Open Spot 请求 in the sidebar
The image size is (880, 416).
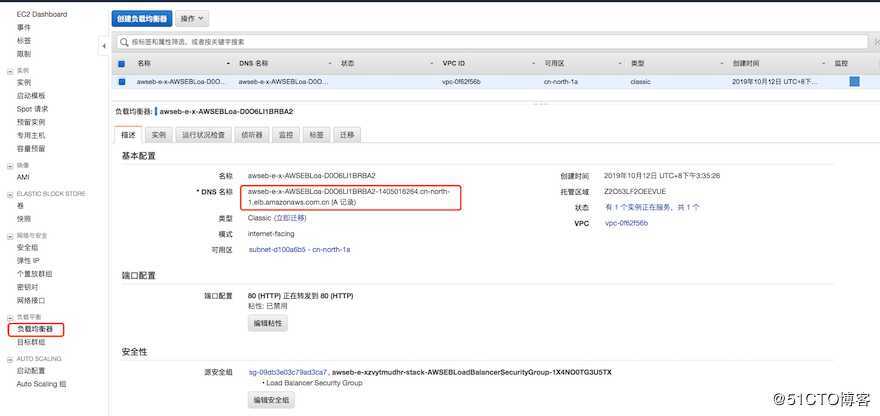(x=33, y=109)
